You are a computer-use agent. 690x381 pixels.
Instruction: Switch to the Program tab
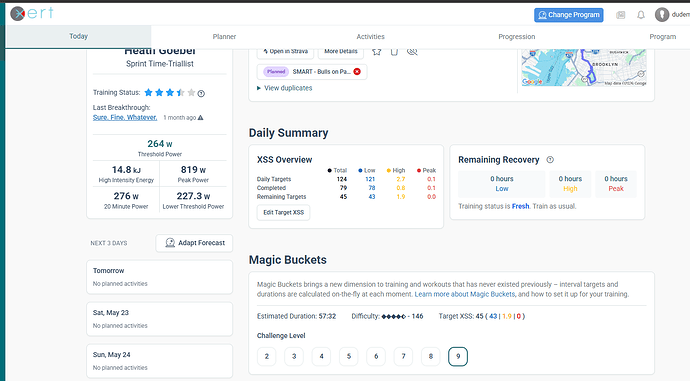click(x=662, y=37)
